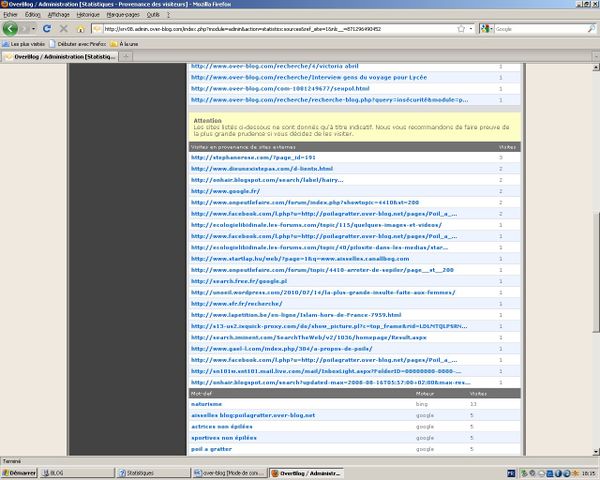This screenshot has width=600, height=480.
Task: Open the unoeil.wordpress.com referrer link
Action: pyautogui.click(x=323, y=292)
